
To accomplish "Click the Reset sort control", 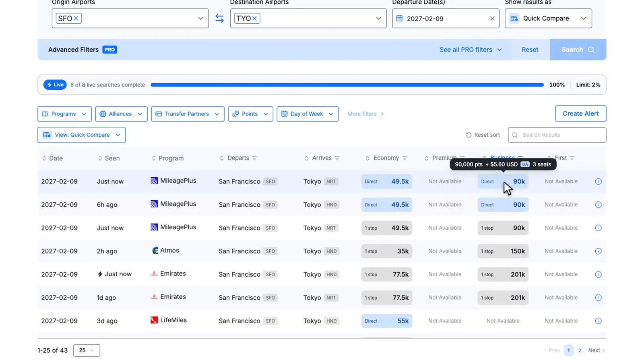I will click(483, 135).
